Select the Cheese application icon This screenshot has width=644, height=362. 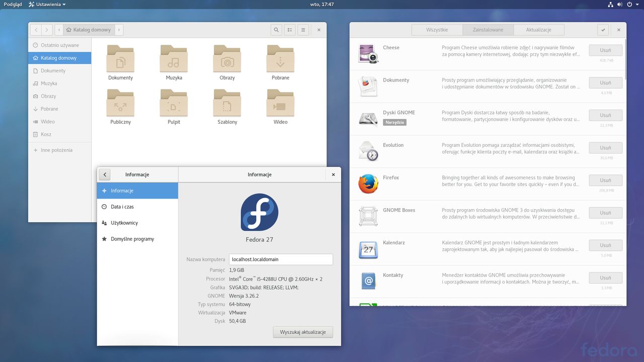[x=368, y=54]
